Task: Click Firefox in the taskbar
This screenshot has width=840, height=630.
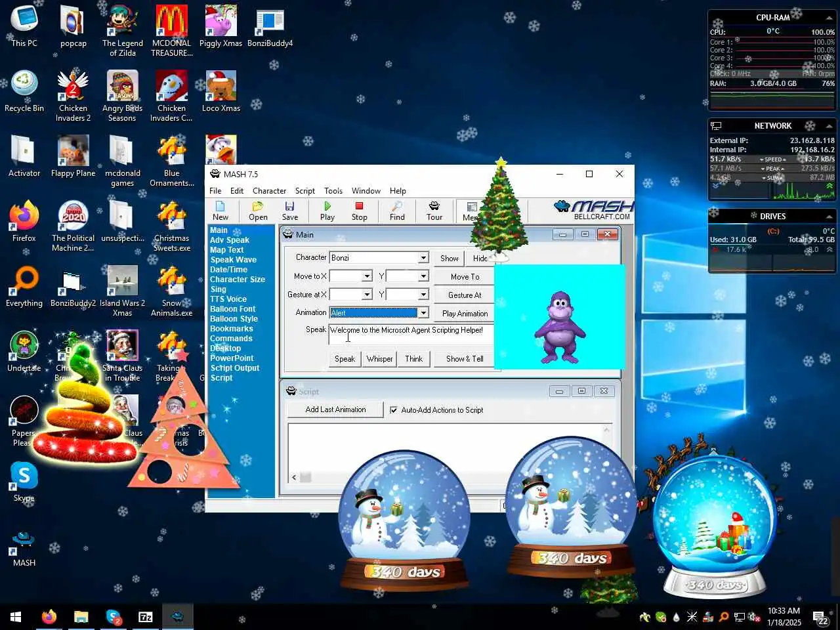Action: click(x=49, y=617)
